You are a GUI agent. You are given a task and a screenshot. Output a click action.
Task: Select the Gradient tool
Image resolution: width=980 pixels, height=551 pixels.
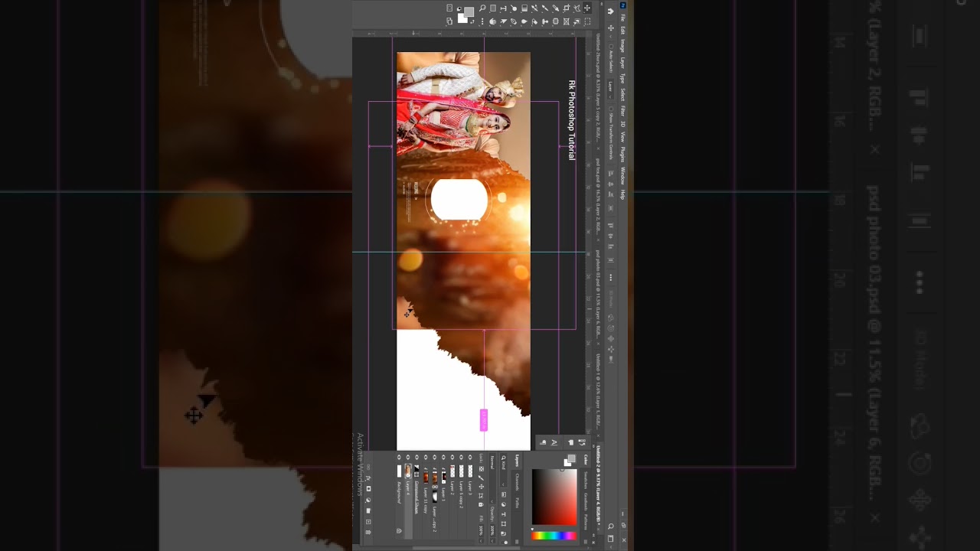point(524,8)
